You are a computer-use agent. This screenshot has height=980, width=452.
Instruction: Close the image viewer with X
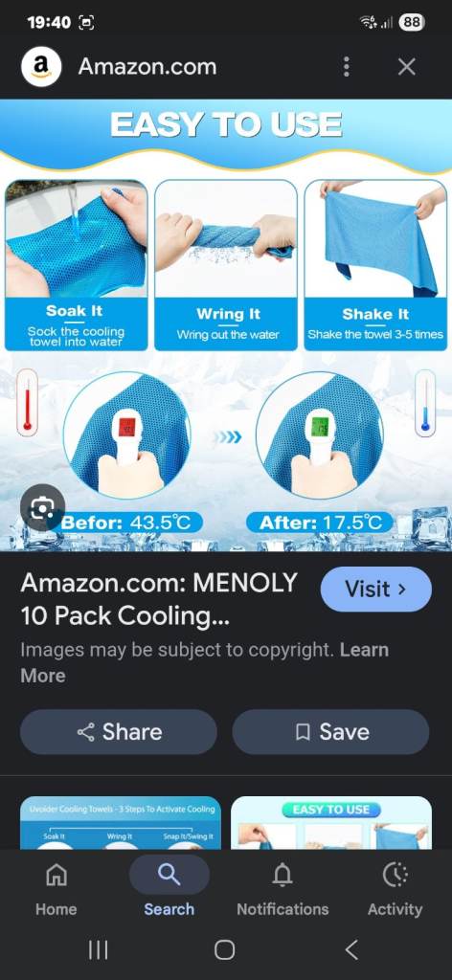click(407, 67)
